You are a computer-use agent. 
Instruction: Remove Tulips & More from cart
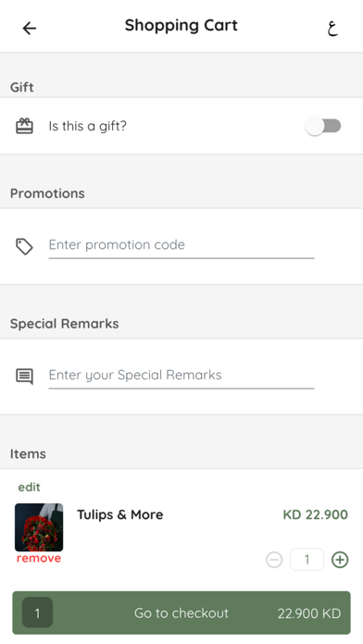coord(39,558)
